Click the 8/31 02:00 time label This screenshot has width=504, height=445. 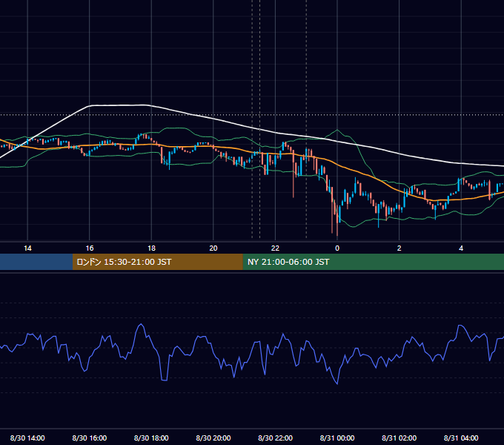(399, 438)
